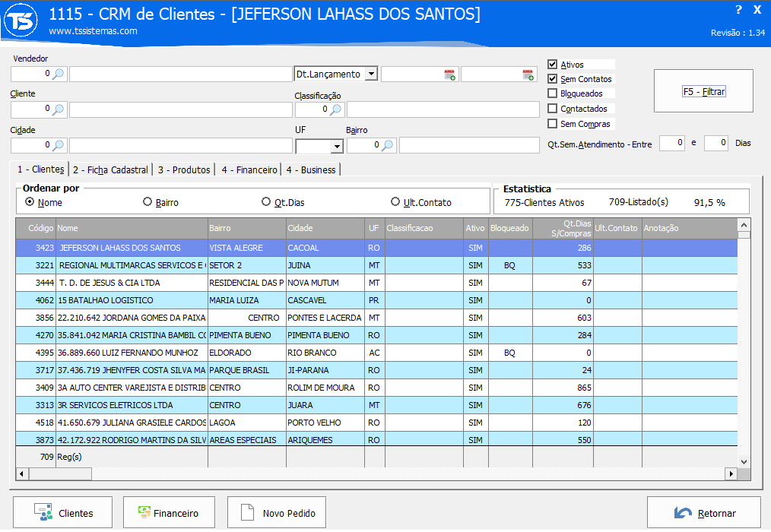Screen dimensions: 771x532
Task: Click the horizontal scrollbar right arrow
Action: click(731, 473)
